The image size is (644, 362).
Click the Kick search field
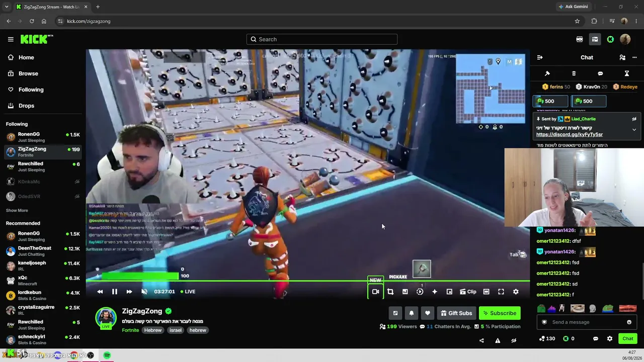click(322, 39)
